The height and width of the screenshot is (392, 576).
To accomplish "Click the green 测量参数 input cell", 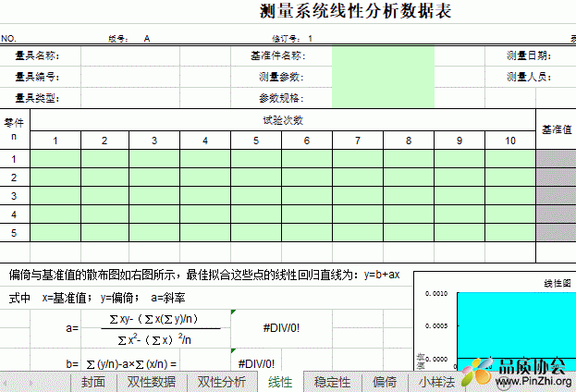I will click(383, 77).
